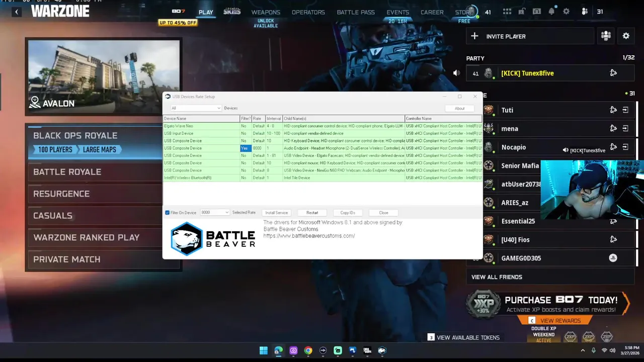644x362 pixels.
Task: Click PlayStation icon on GAMEG0D305 row
Action: [x=613, y=258]
